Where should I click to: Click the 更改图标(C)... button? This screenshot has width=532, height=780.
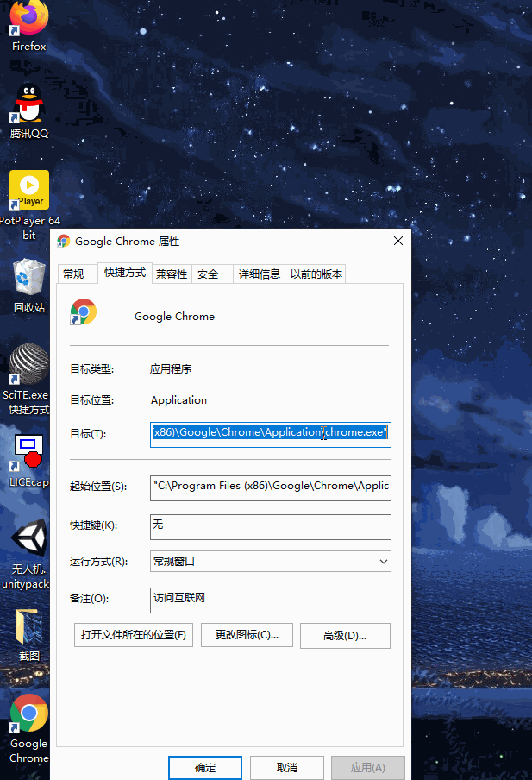247,635
